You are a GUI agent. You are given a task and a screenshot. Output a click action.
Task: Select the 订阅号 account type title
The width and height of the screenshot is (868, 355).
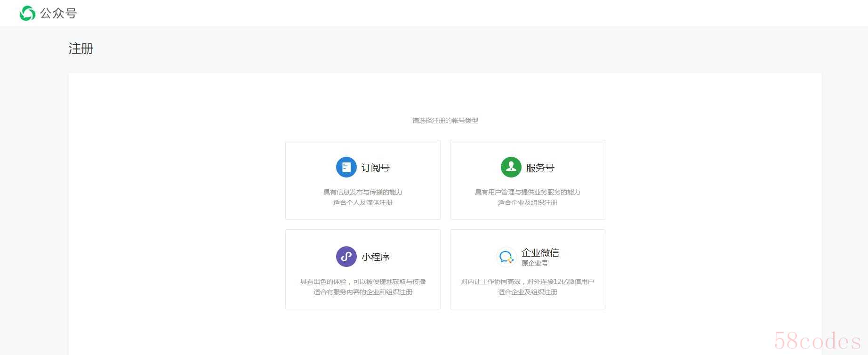[x=376, y=168]
